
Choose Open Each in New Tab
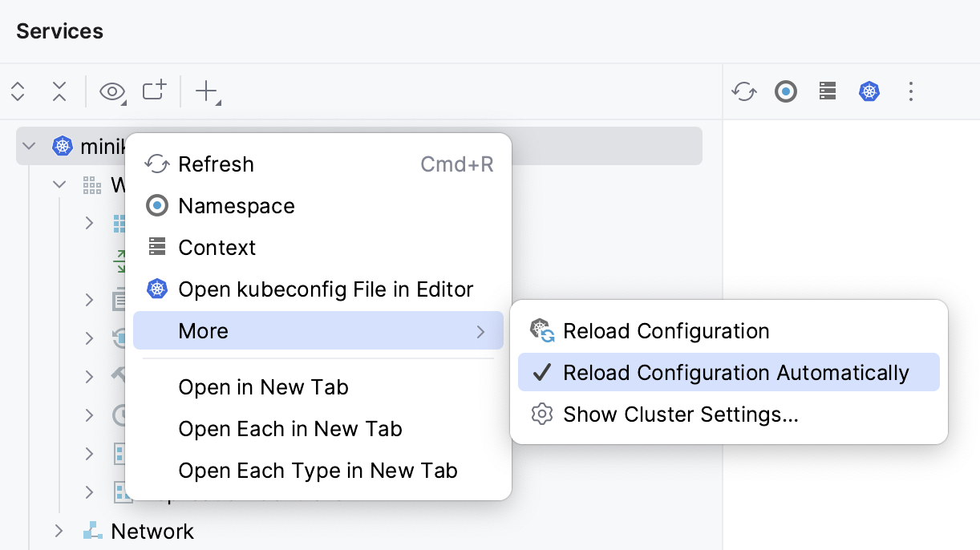318,429
